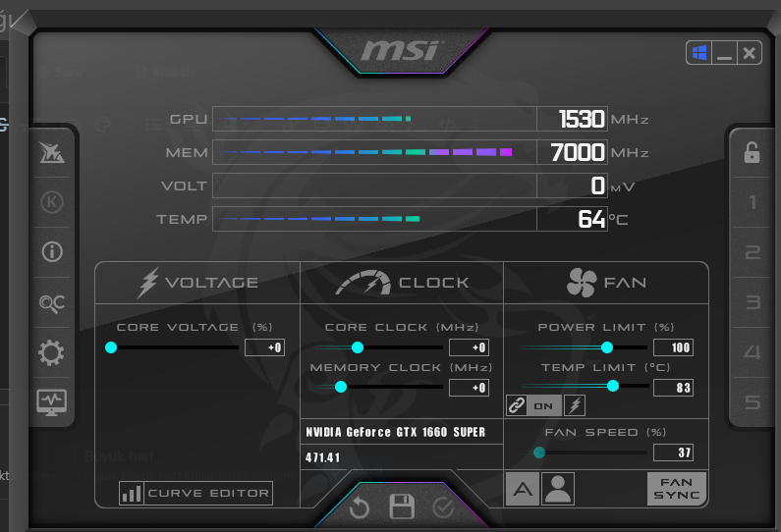This screenshot has width=781, height=532.
Task: Enable automatic fan mode with A button
Action: click(x=523, y=489)
